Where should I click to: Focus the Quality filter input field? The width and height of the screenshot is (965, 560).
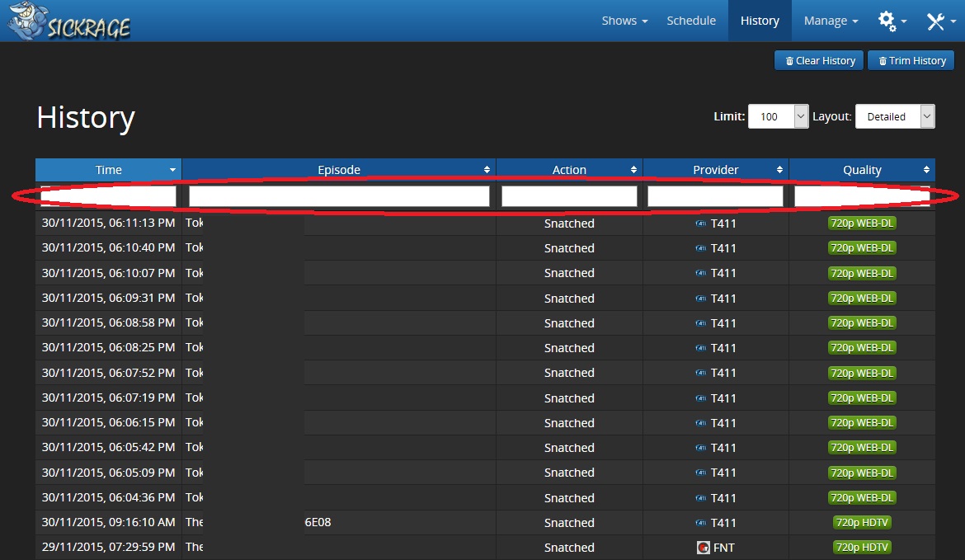862,196
